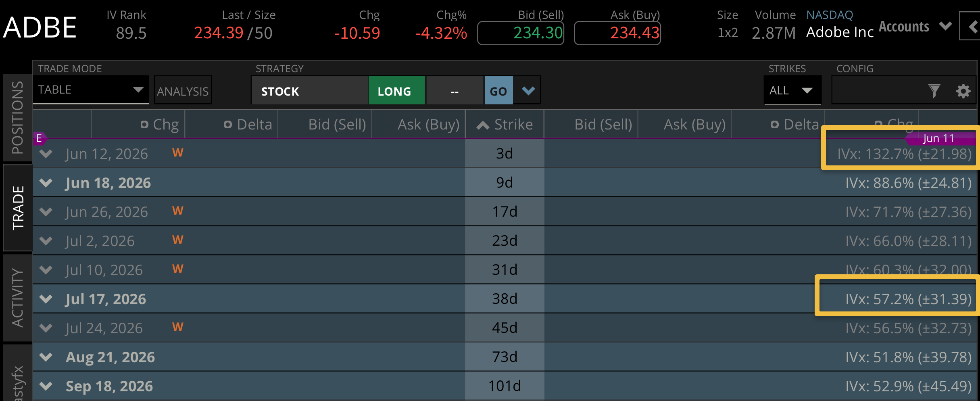
Task: Collapse the side panel arrow at top right
Action: pyautogui.click(x=971, y=27)
